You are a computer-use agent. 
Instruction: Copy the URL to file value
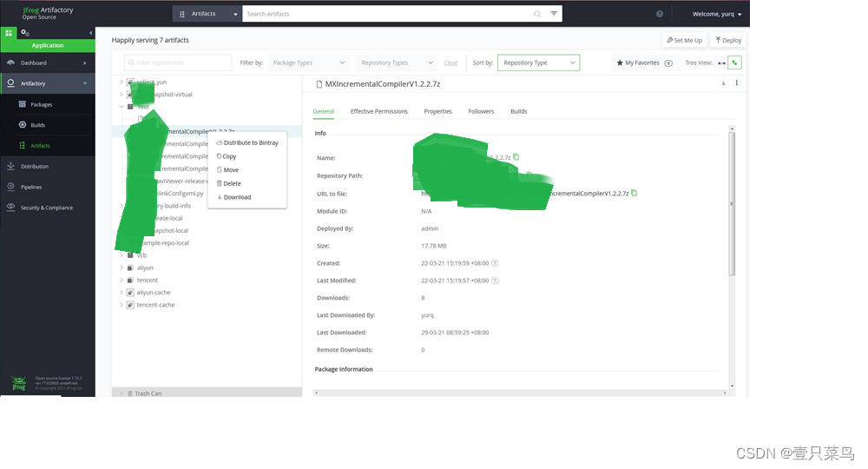pyautogui.click(x=634, y=194)
